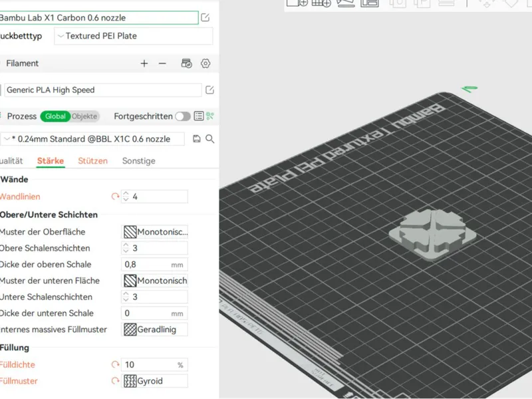Open the Muster der unteren Fläche dropdown

(x=155, y=281)
